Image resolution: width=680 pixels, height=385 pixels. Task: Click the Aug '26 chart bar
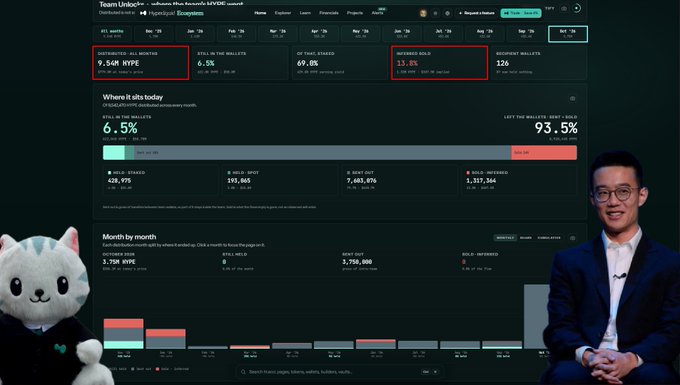pos(460,345)
